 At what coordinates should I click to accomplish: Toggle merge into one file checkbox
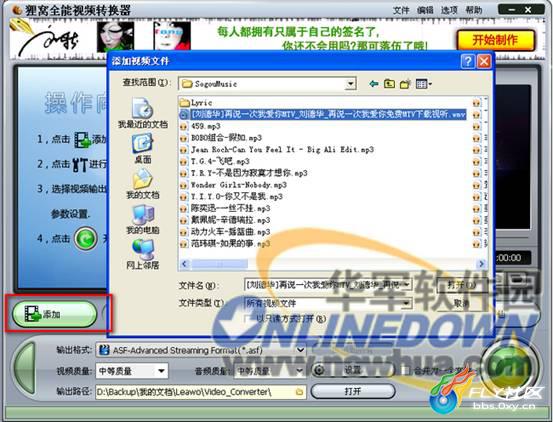[405, 371]
